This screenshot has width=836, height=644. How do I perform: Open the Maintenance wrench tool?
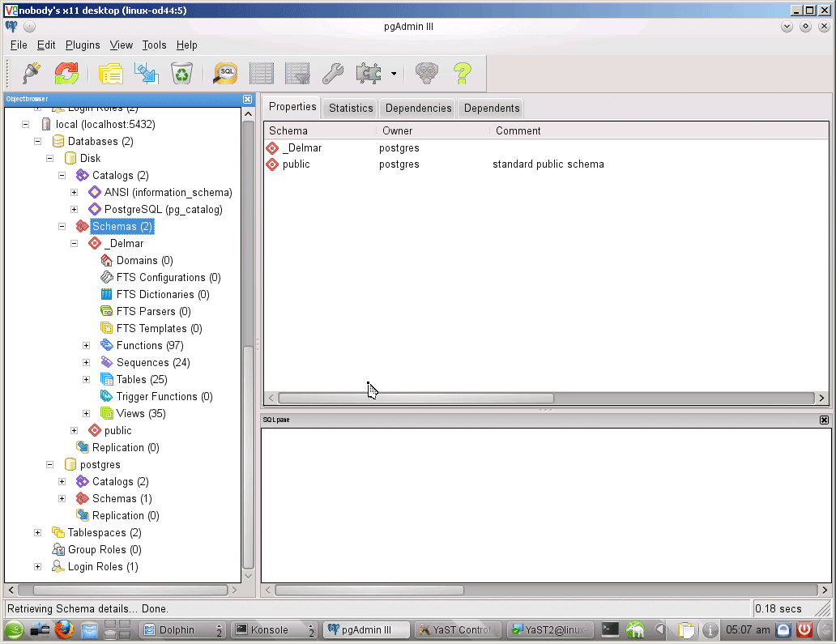point(333,73)
